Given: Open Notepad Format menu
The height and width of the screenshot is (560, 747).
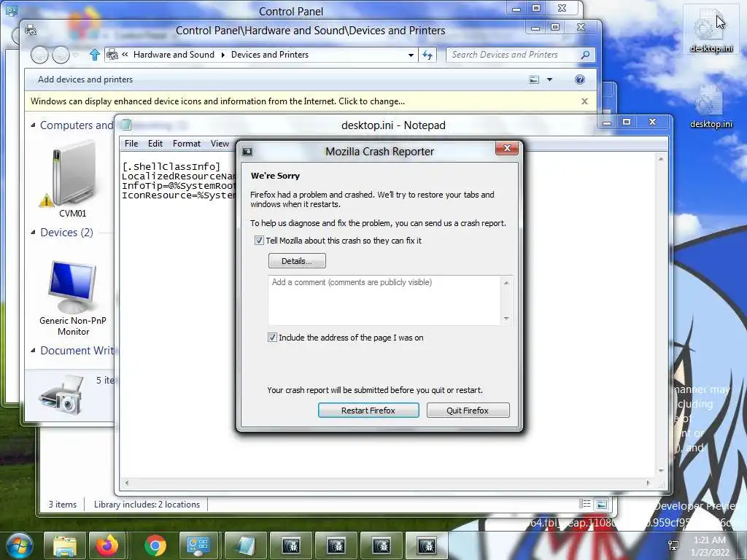Looking at the screenshot, I should pyautogui.click(x=186, y=144).
